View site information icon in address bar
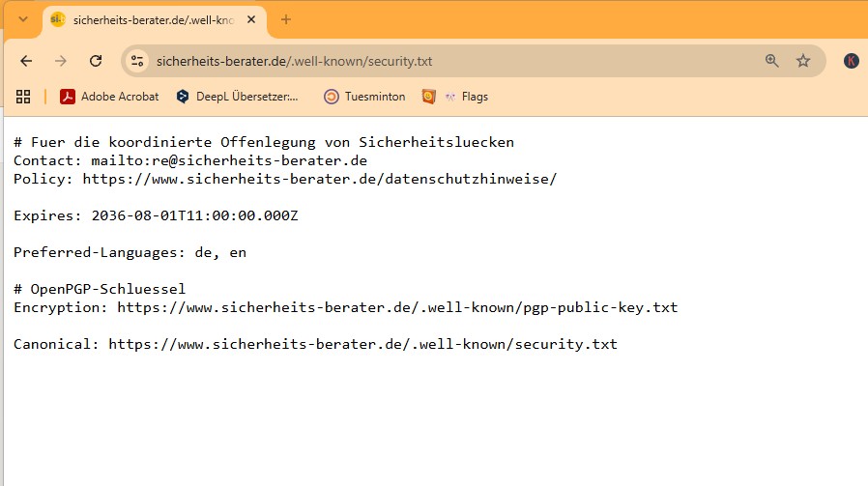Image resolution: width=868 pixels, height=486 pixels. [137, 61]
